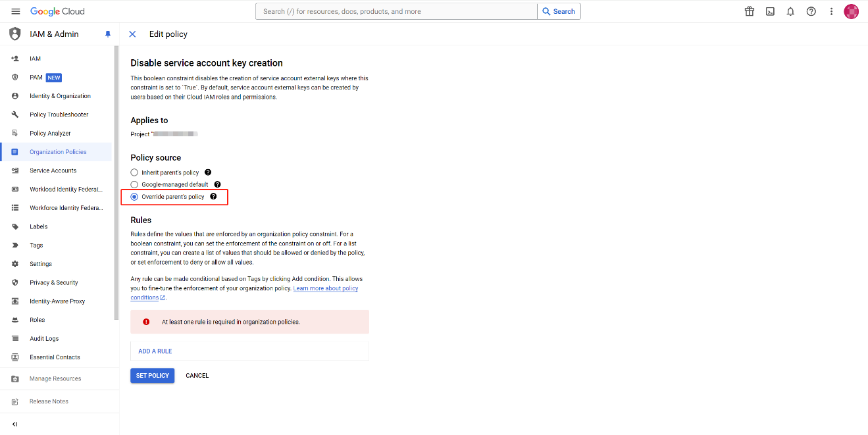Focus the resources search input field
This screenshot has width=868, height=435.
[x=395, y=11]
